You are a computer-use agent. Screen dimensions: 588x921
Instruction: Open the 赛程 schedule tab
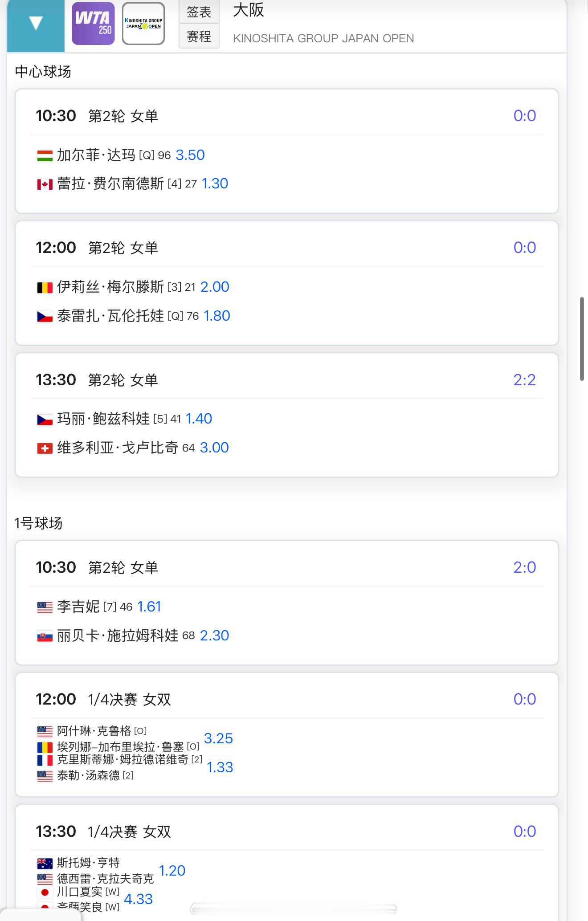point(199,36)
